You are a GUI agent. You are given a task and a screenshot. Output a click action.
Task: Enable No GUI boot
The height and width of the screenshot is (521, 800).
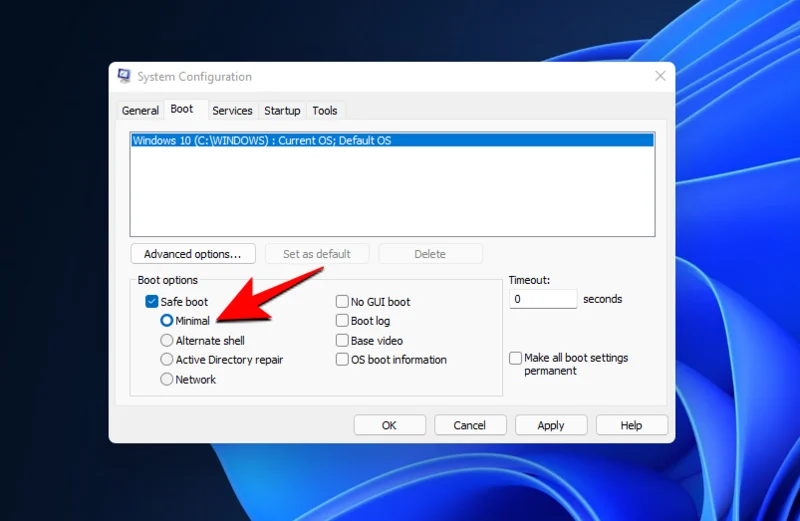pyautogui.click(x=342, y=302)
